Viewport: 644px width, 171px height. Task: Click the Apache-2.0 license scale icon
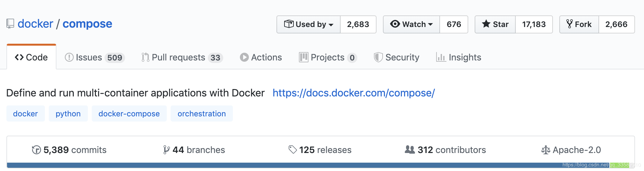click(546, 150)
